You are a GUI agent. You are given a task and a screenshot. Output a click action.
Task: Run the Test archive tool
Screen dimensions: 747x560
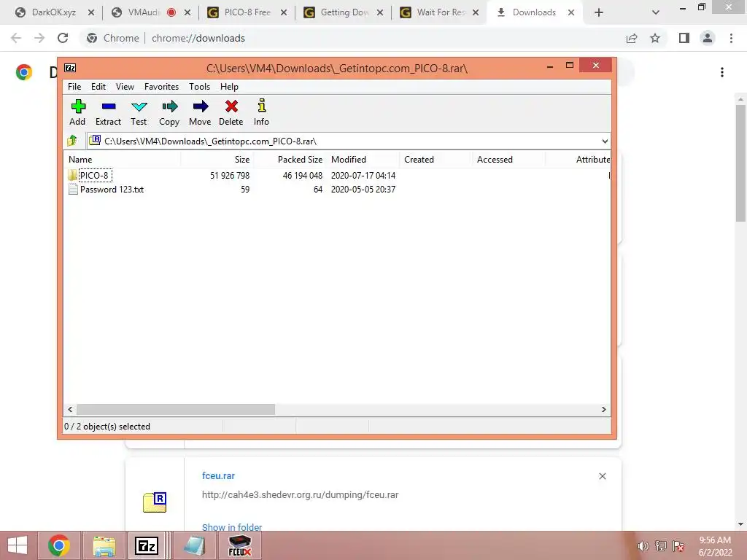tap(139, 112)
